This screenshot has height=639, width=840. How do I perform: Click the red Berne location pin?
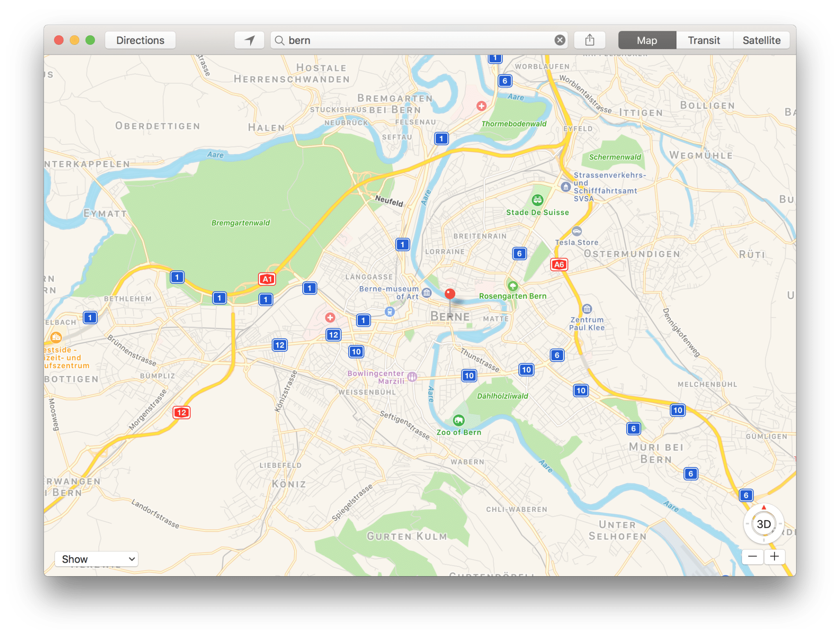click(x=450, y=294)
